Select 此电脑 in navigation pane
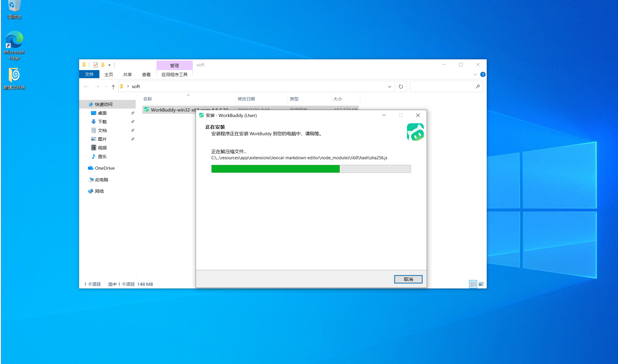The image size is (618, 364). 101,180
